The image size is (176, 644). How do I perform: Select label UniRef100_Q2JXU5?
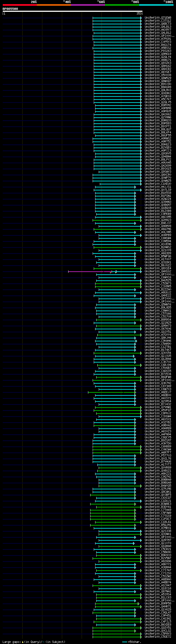coord(158,356)
